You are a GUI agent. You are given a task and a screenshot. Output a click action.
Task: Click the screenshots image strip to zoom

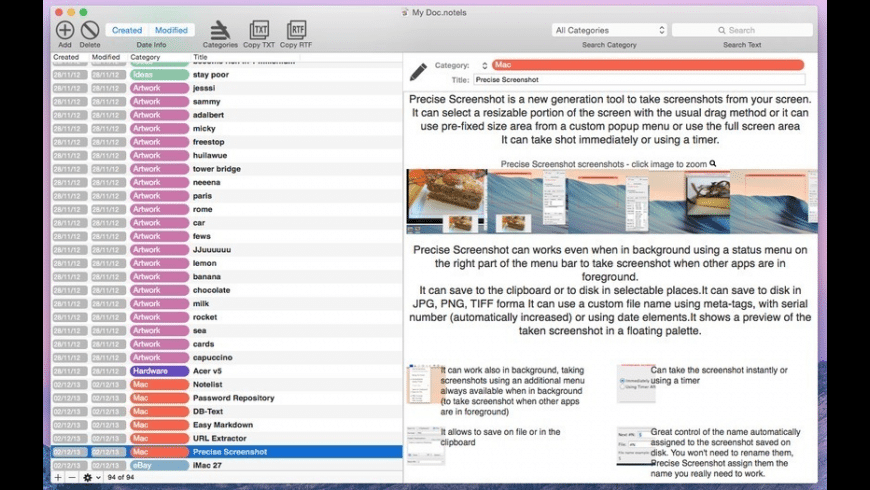point(611,201)
